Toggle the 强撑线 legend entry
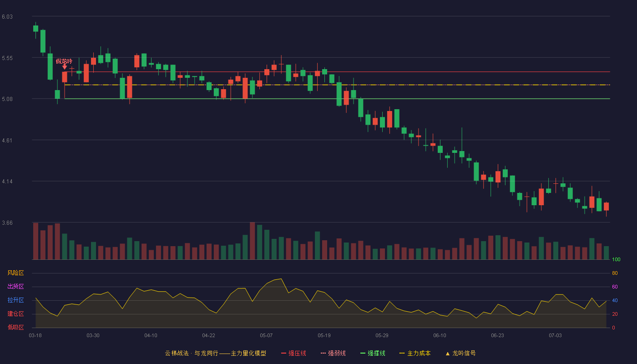The image size is (637, 364). pyautogui.click(x=373, y=353)
